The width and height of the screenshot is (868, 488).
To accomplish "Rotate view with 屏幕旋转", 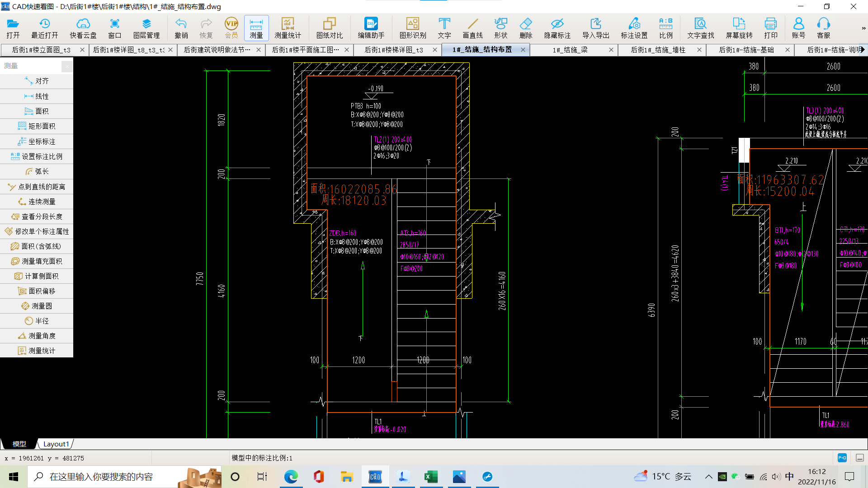I will 739,28.
